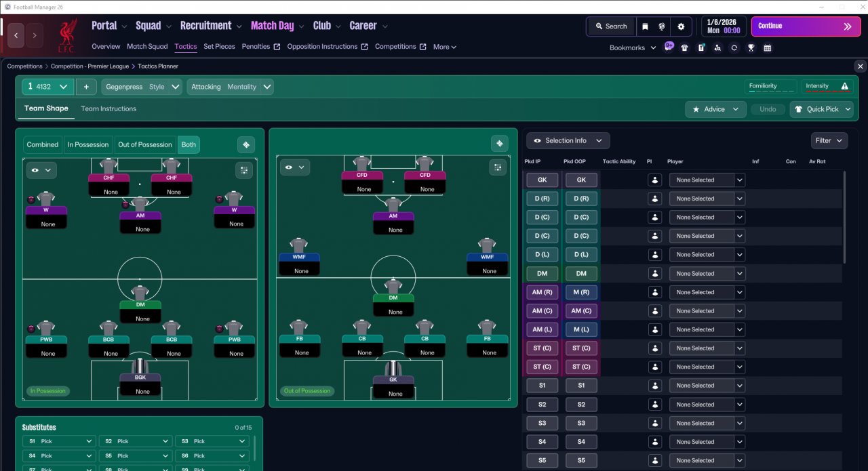Screen dimensions: 868x471
Task: Open the Filter dropdown
Action: [829, 140]
